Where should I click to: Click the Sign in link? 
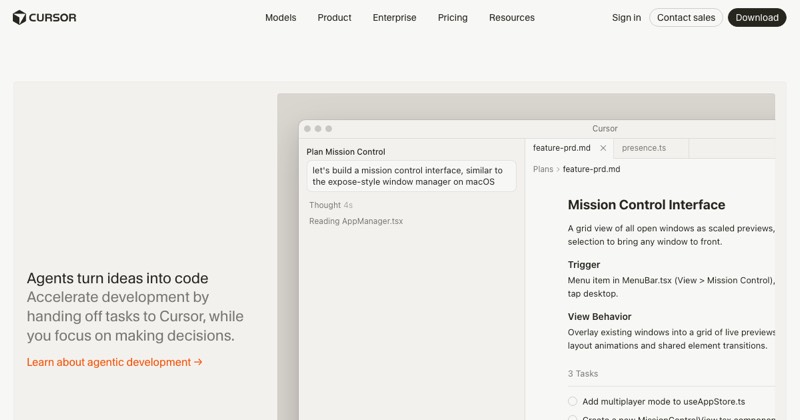pyautogui.click(x=626, y=17)
